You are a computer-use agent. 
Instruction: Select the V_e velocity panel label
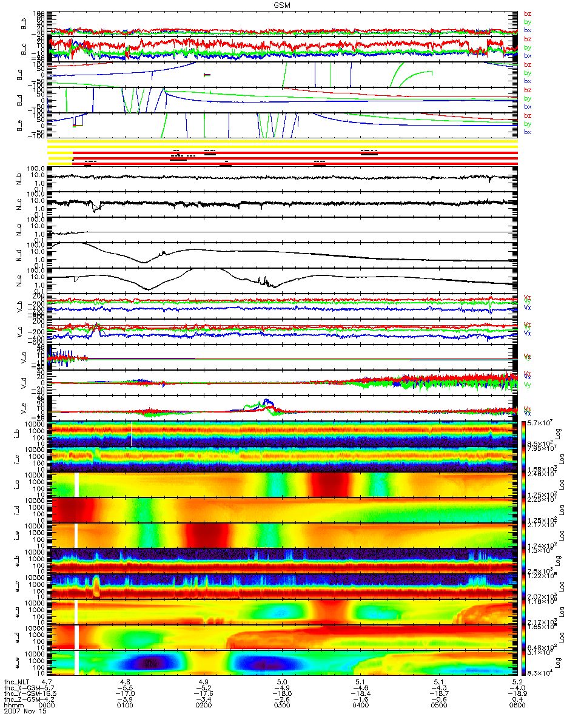coord(24,409)
